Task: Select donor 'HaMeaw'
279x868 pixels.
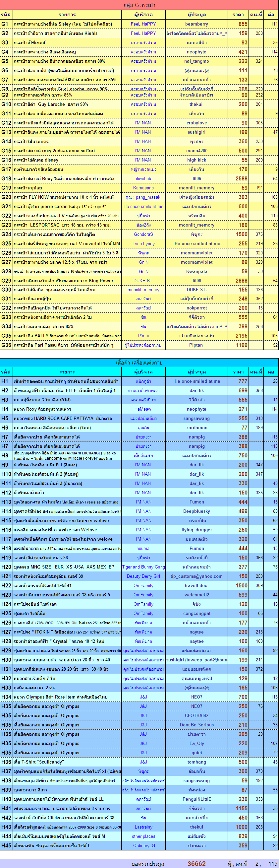Action: 143,409
